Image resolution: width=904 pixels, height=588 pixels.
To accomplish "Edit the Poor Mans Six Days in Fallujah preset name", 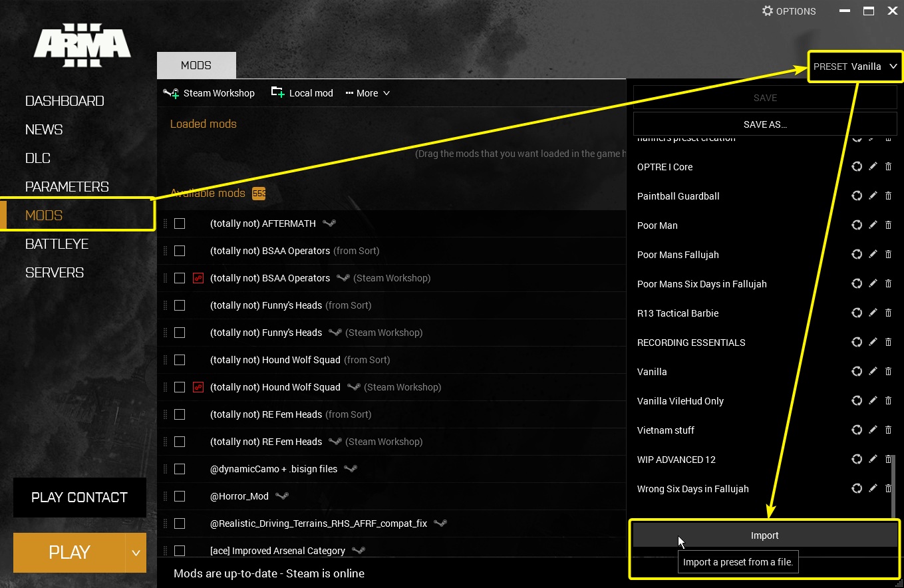I will (873, 283).
